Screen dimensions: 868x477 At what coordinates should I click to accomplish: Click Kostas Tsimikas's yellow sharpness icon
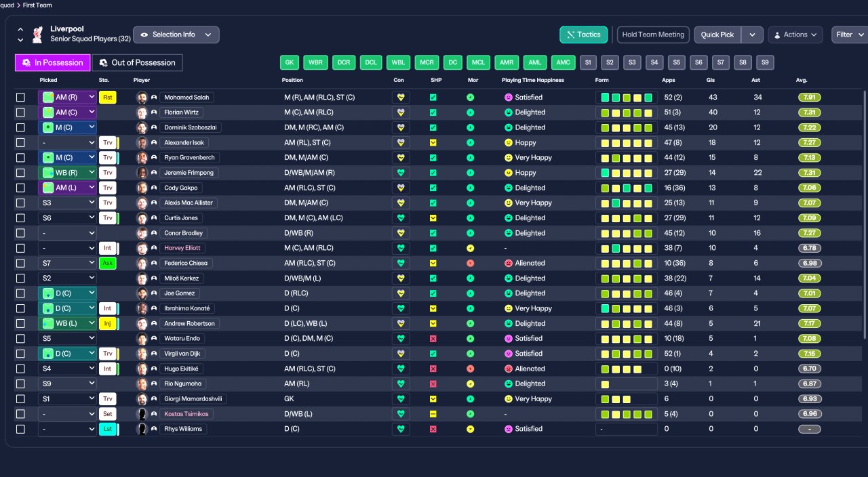pos(433,414)
